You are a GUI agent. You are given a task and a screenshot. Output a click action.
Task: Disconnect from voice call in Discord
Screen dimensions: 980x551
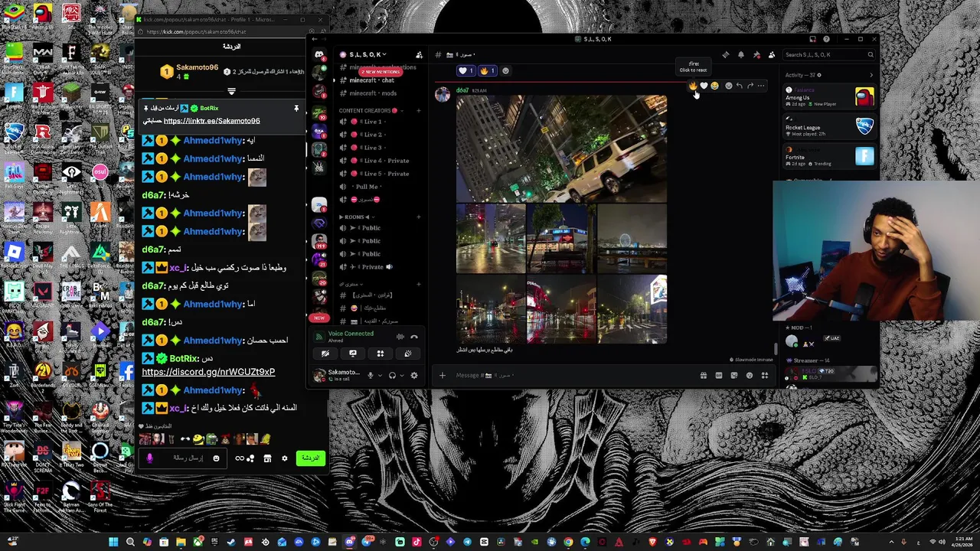[x=414, y=337]
